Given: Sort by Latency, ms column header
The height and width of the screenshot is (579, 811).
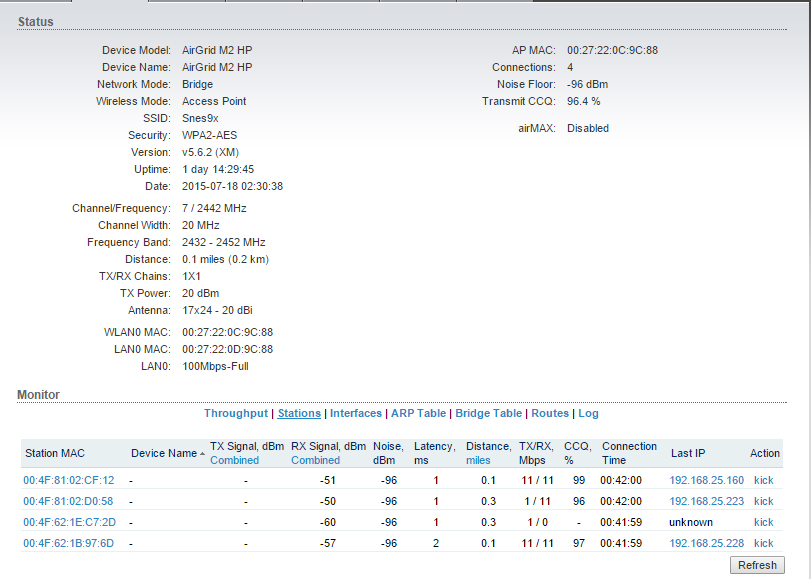Looking at the screenshot, I should coord(434,453).
